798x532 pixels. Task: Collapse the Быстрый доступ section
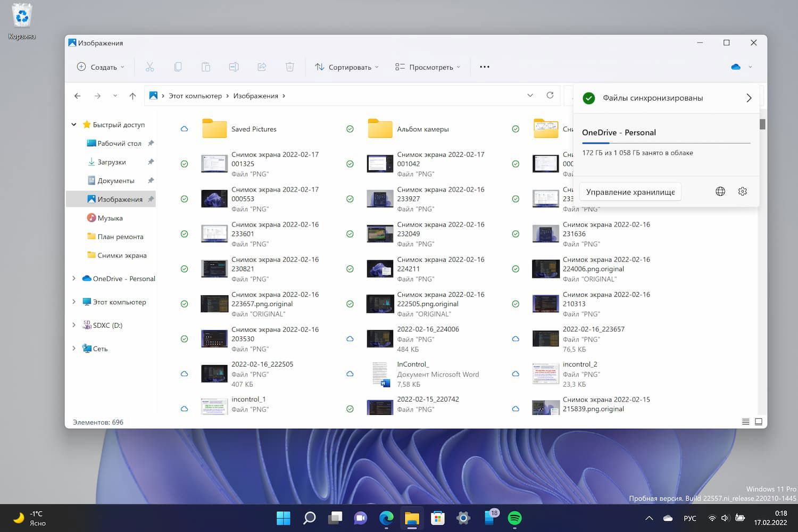pyautogui.click(x=74, y=124)
